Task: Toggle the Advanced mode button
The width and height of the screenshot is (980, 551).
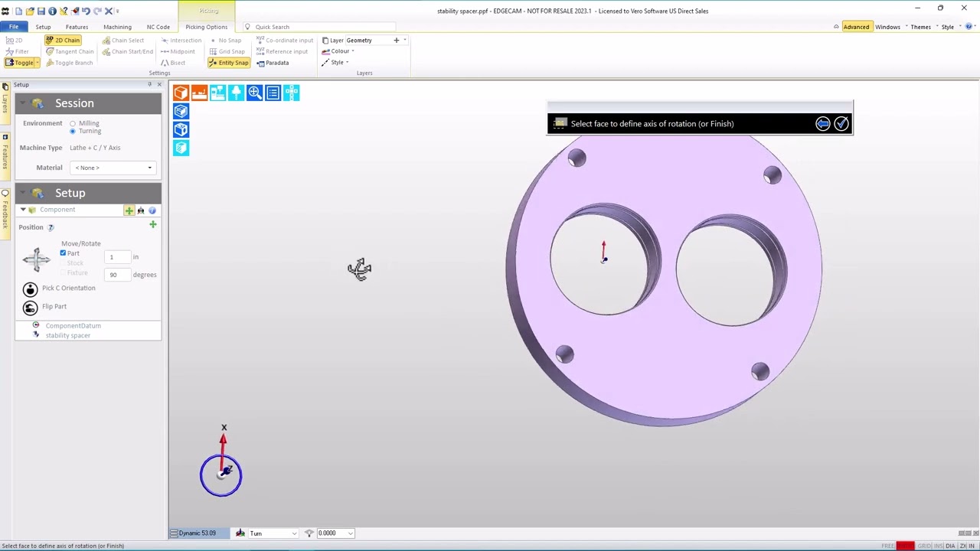Action: click(x=856, y=27)
